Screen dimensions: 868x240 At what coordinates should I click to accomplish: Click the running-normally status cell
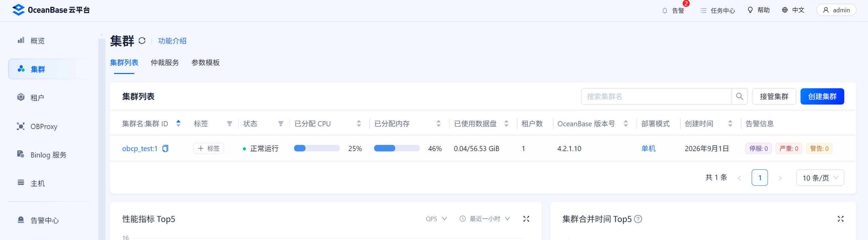261,148
